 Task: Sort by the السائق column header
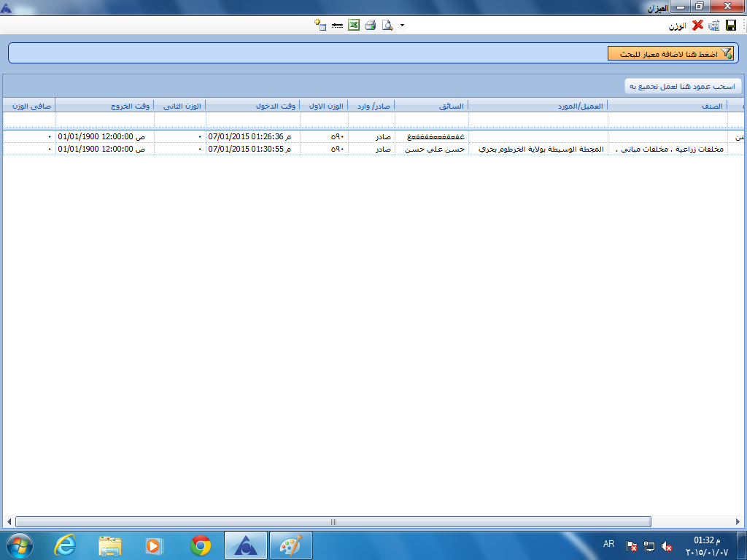point(431,106)
